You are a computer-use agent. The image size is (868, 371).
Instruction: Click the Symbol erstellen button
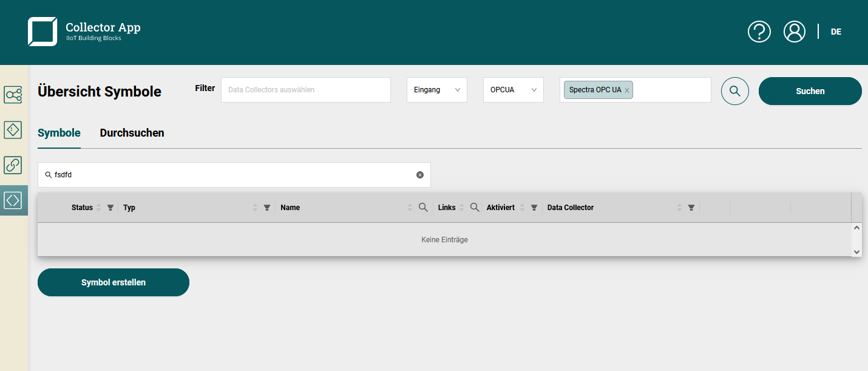[x=114, y=282]
